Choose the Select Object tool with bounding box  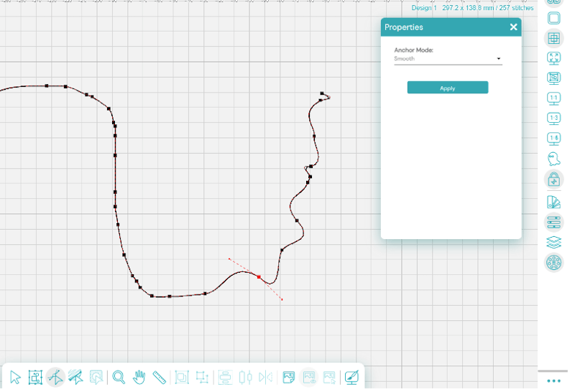(35, 378)
